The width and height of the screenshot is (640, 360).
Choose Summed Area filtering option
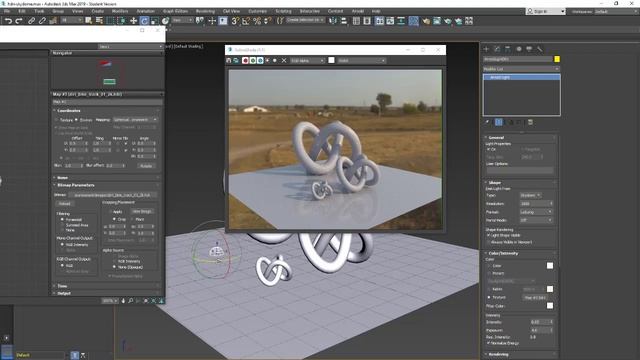click(62, 225)
